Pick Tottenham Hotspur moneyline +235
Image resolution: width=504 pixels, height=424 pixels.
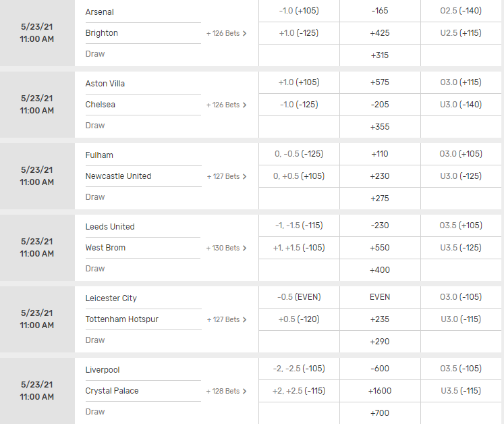point(380,319)
